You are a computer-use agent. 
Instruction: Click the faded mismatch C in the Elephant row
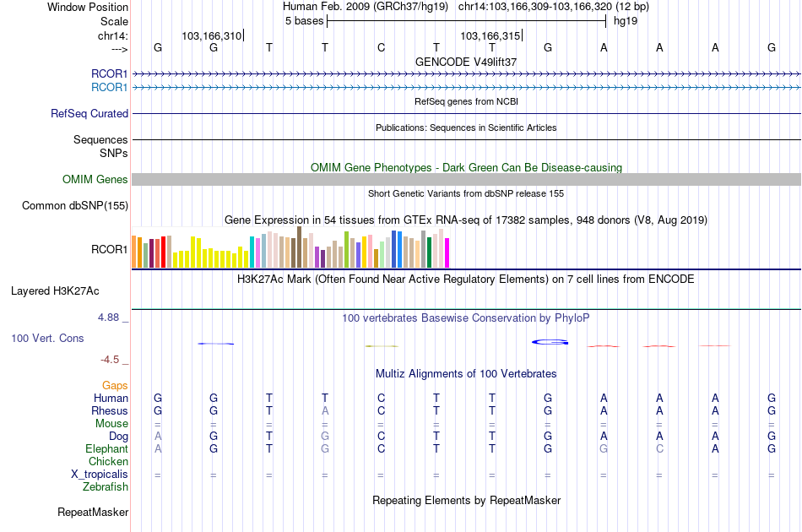tap(659, 448)
